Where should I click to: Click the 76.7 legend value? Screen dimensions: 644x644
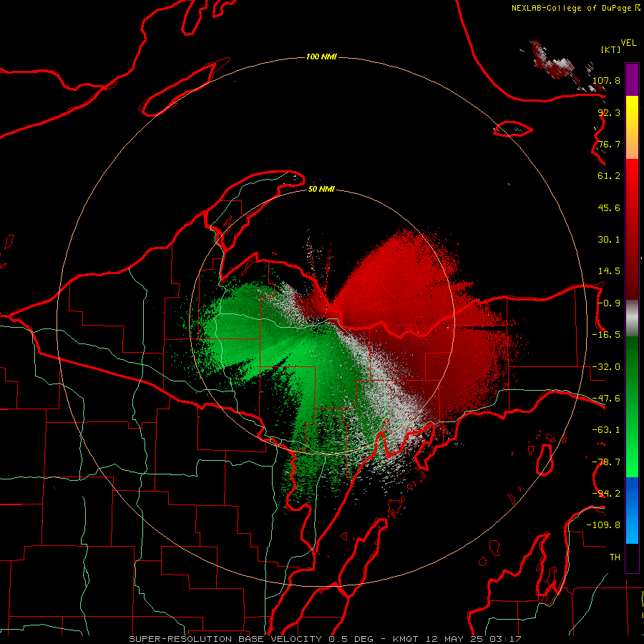(x=609, y=144)
